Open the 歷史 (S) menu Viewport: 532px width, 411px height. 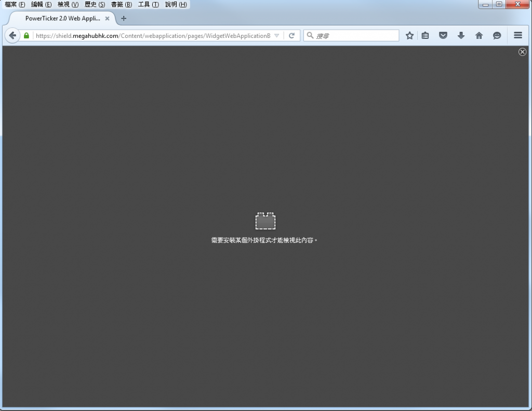click(x=95, y=4)
